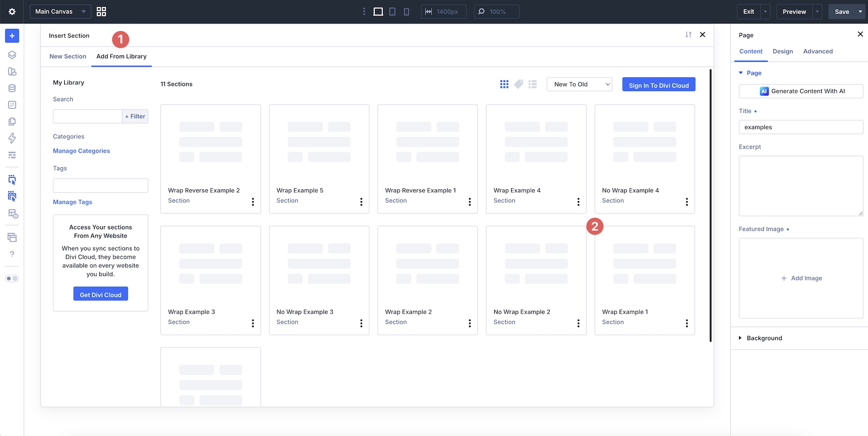The width and height of the screenshot is (868, 436).
Task: Open options menu for No Wrap Example 2
Action: tap(578, 323)
